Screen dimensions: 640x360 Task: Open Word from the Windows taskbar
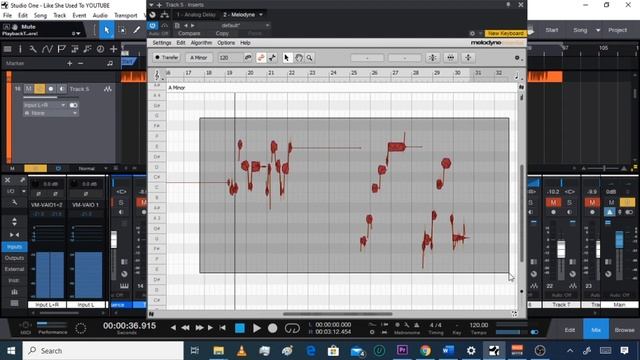[448, 351]
